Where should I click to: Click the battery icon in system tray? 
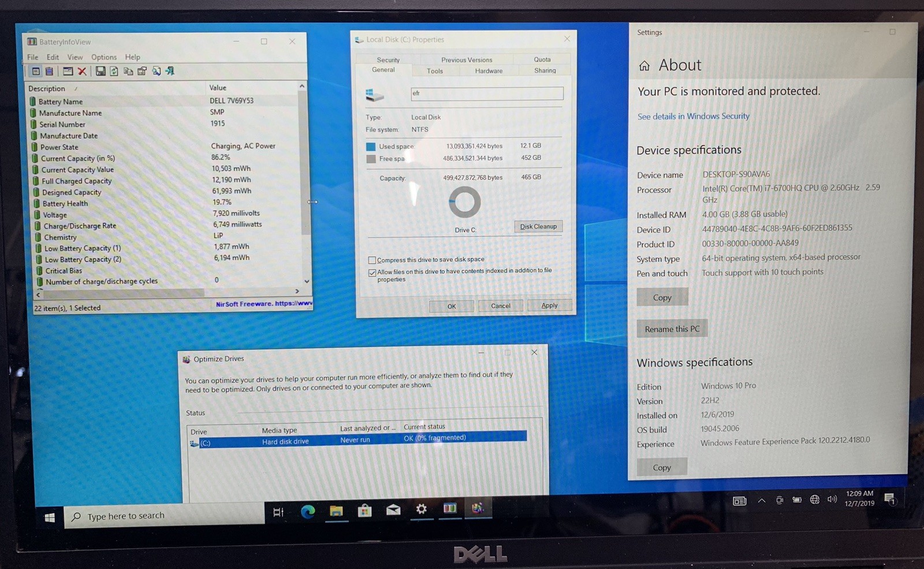[797, 500]
